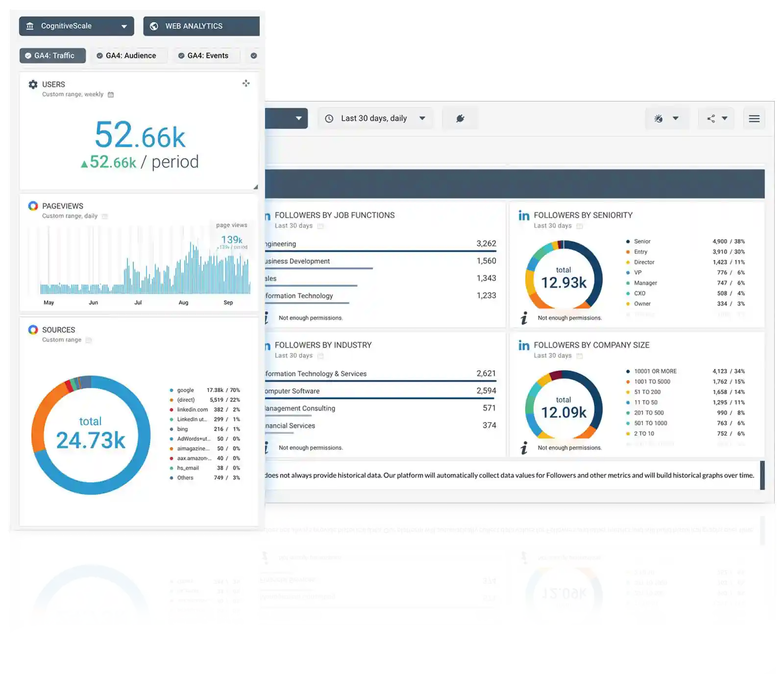The image size is (784, 674).
Task: Click resize corner of the USERS widget
Action: click(255, 187)
